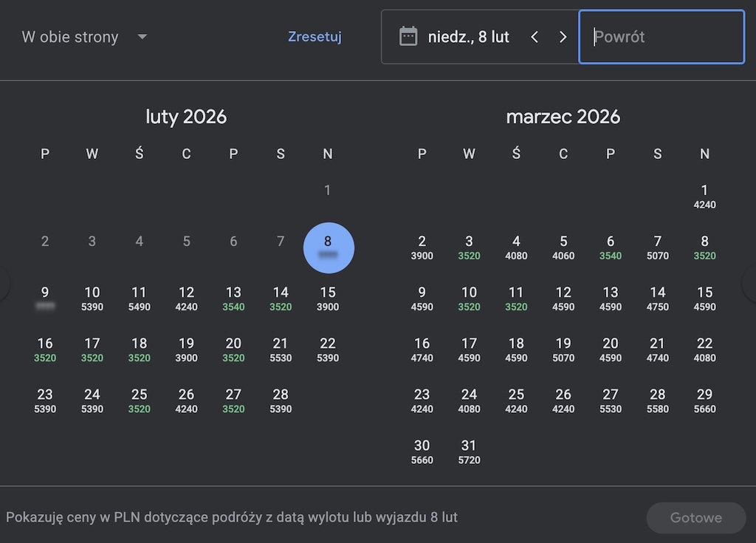
Task: Select 10 February priced 5390
Action: pyautogui.click(x=92, y=298)
